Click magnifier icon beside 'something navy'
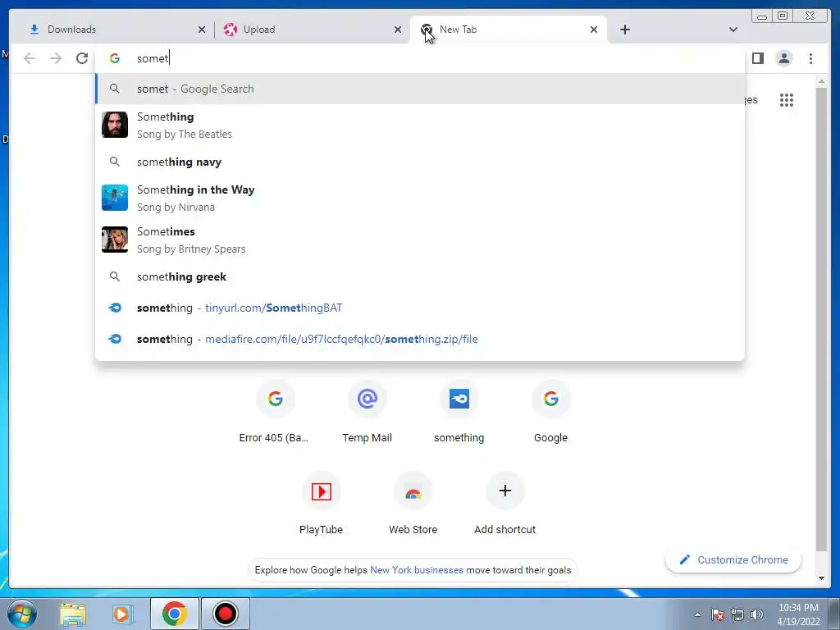This screenshot has height=630, width=840. (x=115, y=162)
